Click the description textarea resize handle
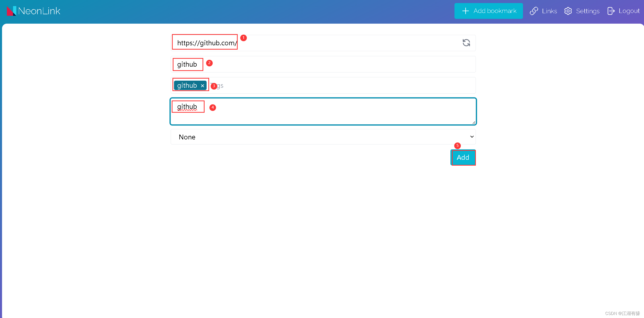Image resolution: width=644 pixels, height=318 pixels. 474,123
